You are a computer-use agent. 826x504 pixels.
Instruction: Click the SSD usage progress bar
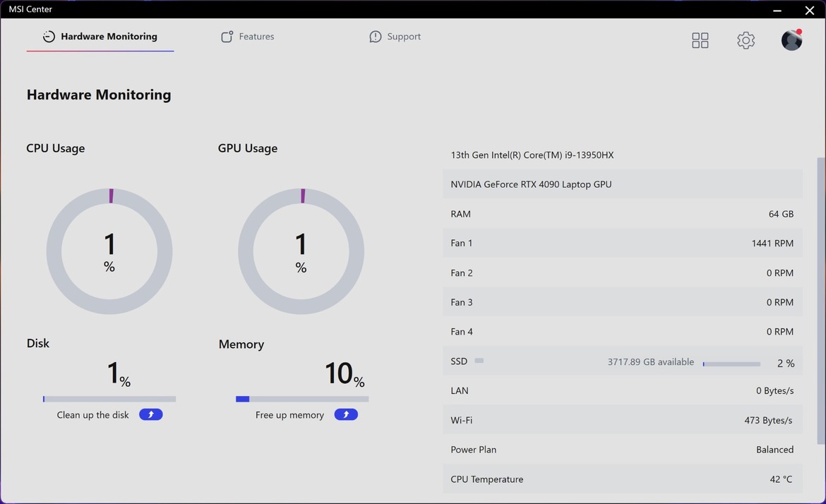click(731, 364)
